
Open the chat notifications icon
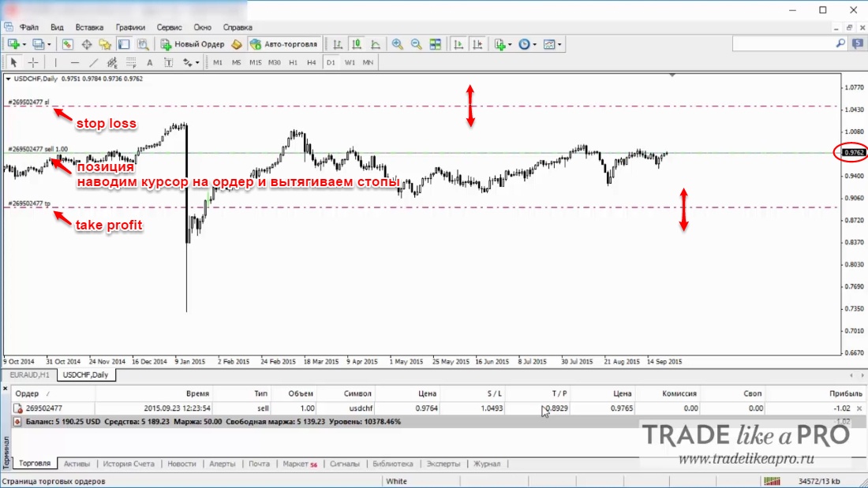858,43
